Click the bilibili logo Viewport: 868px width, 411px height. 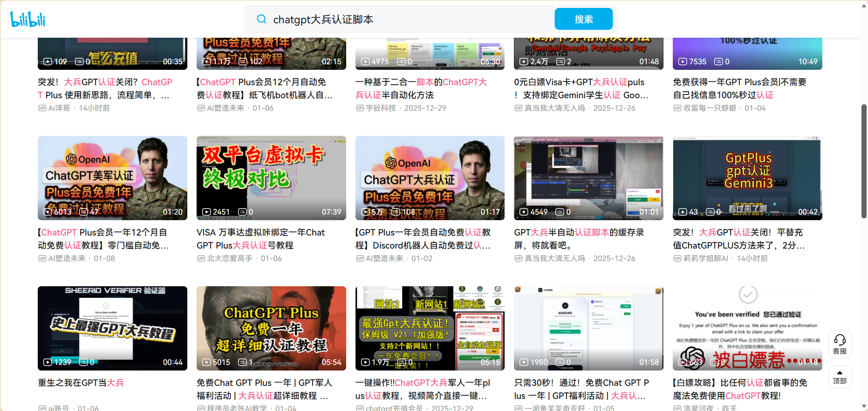pos(27,19)
